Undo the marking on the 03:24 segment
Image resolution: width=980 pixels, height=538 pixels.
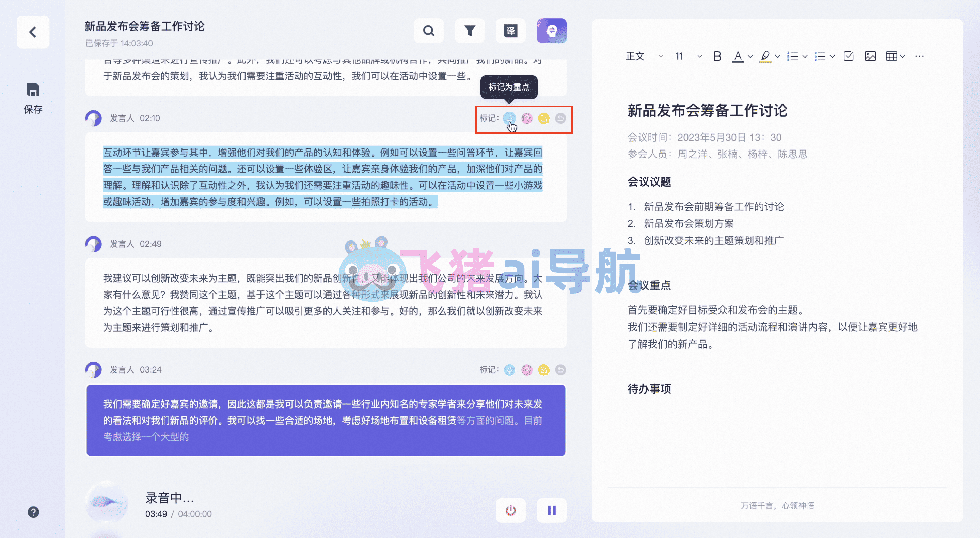coord(560,370)
